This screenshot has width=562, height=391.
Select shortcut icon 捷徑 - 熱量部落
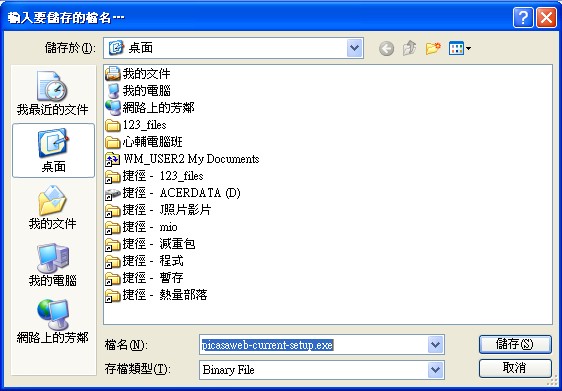[x=113, y=295]
